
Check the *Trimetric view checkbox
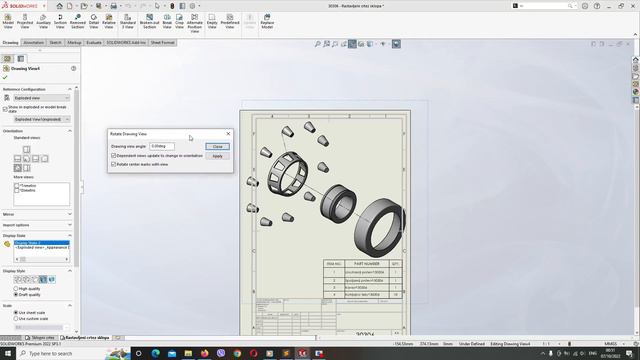(x=17, y=186)
